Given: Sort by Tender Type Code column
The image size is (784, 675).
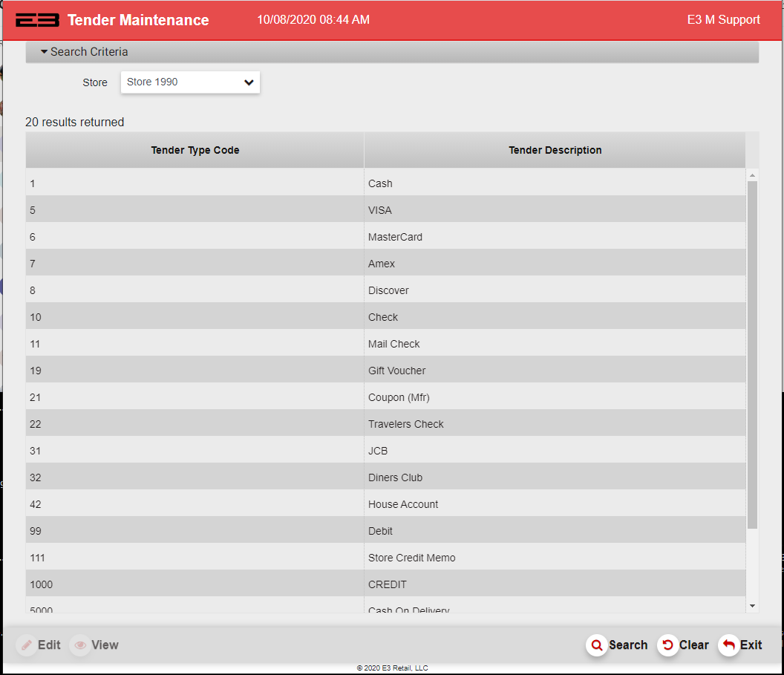Looking at the screenshot, I should 195,150.
